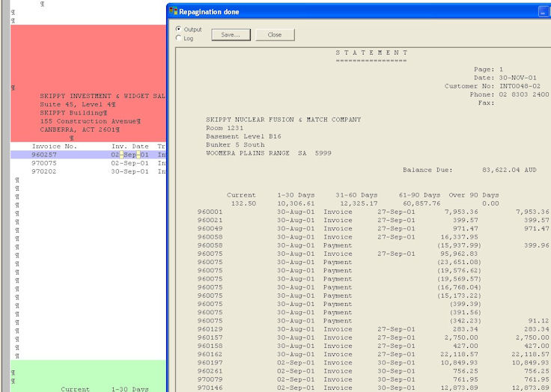Click 'SKIPPY Building' address line
The height and width of the screenshot is (392, 551).
coord(73,113)
